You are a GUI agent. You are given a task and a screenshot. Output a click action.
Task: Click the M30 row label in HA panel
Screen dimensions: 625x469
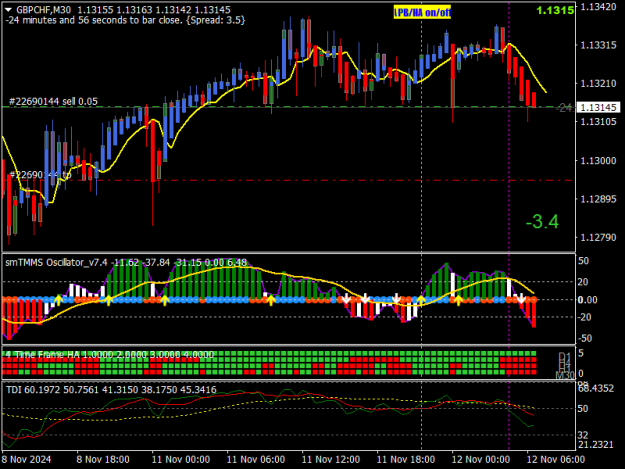pos(565,375)
